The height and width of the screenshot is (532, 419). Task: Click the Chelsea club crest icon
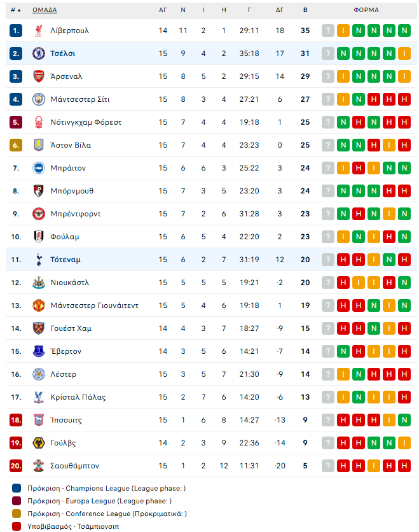point(39,53)
